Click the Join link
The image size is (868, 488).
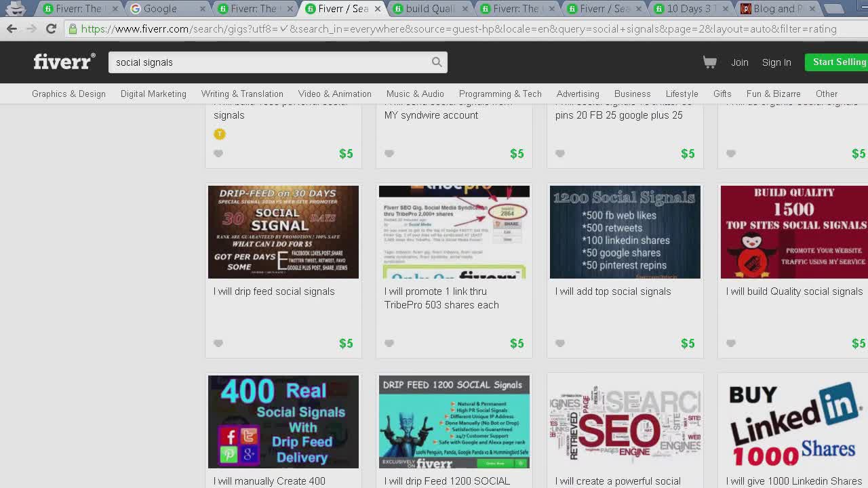739,62
